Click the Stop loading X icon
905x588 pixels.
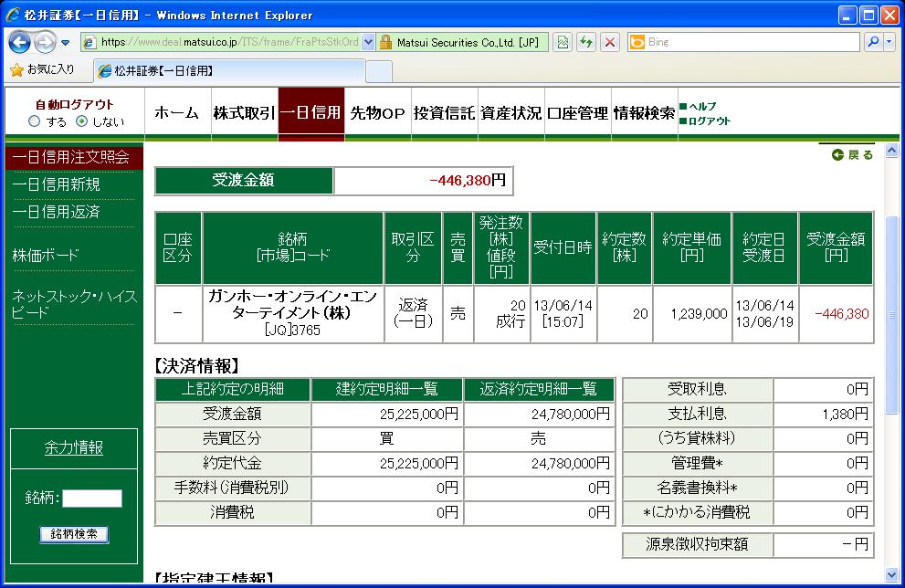coord(609,42)
